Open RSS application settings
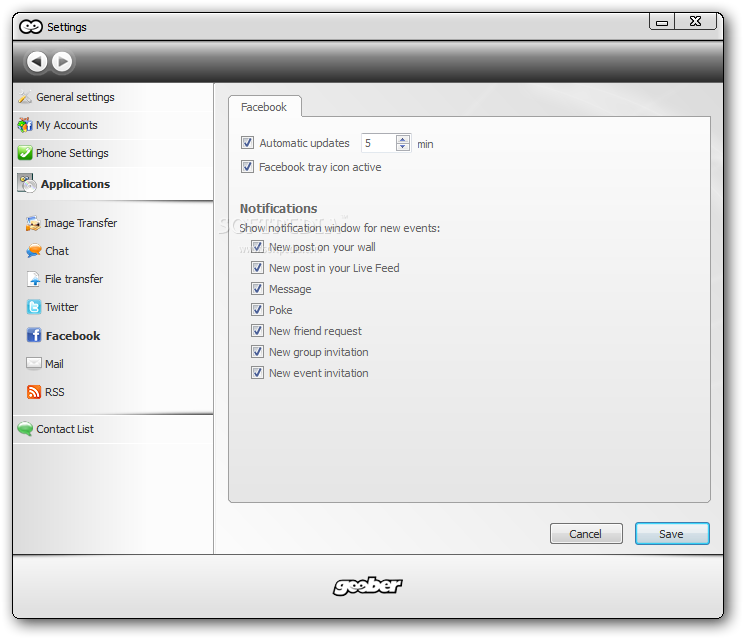Screen dimensions: 744x639 click(x=55, y=392)
